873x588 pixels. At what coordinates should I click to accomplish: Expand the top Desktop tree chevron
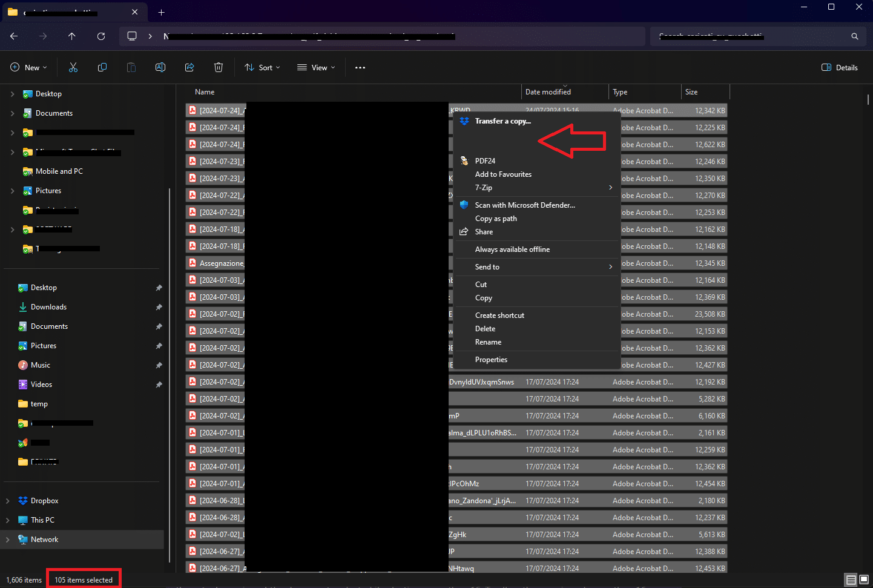click(x=12, y=94)
